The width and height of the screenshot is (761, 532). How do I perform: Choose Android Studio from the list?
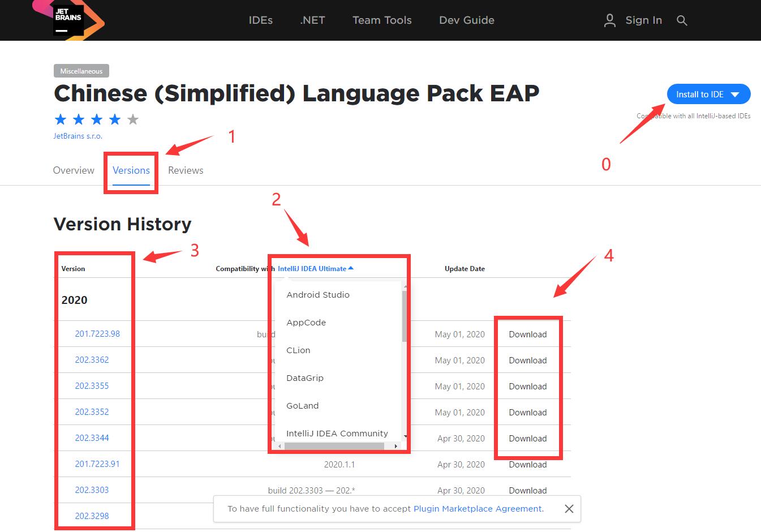[318, 295]
